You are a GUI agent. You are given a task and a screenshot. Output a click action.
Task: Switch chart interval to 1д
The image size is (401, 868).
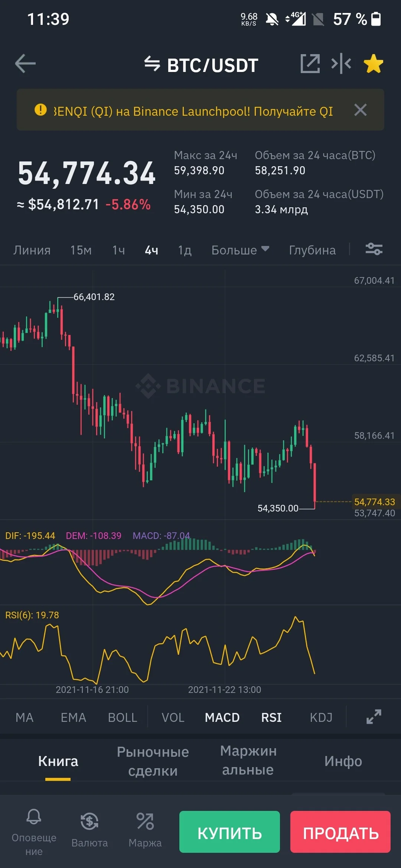(x=185, y=250)
